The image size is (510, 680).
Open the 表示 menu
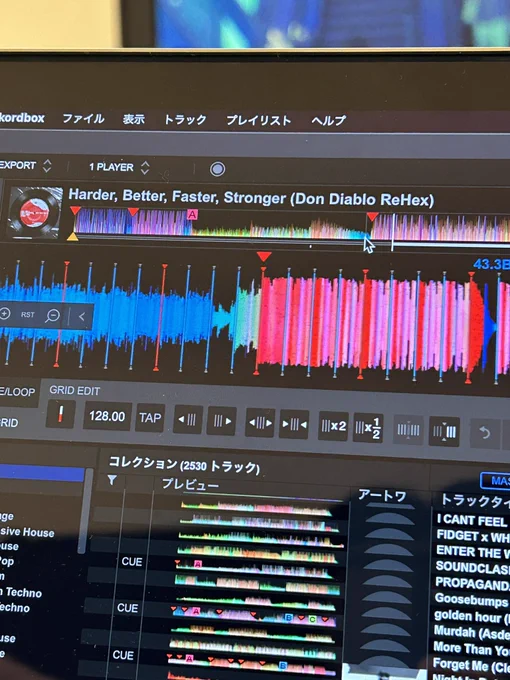pyautogui.click(x=134, y=119)
